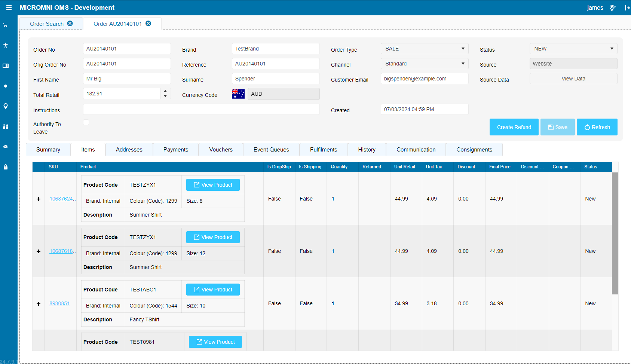The width and height of the screenshot is (631, 364).
Task: Open the eye sidebar icon
Action: pos(6,147)
